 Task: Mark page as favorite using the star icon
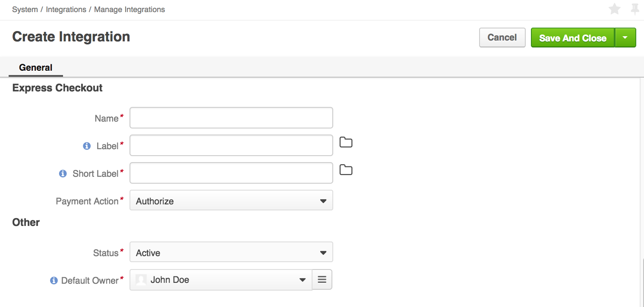[614, 9]
